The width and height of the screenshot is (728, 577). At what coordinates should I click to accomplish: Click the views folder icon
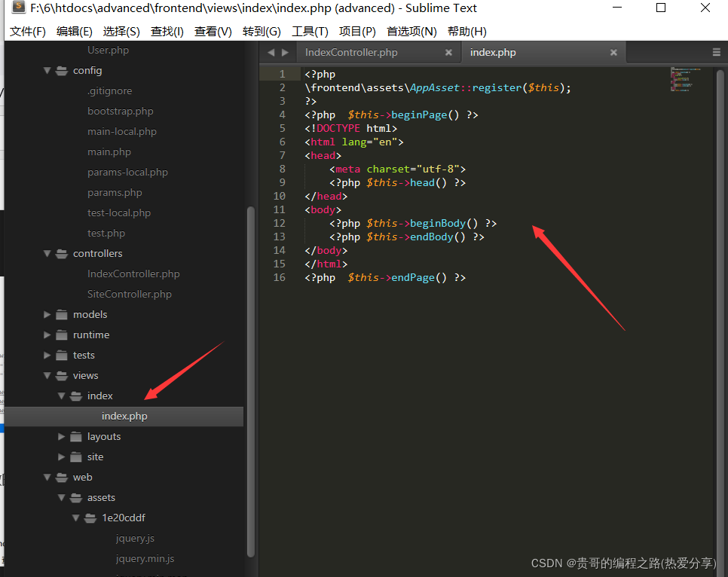click(x=61, y=376)
